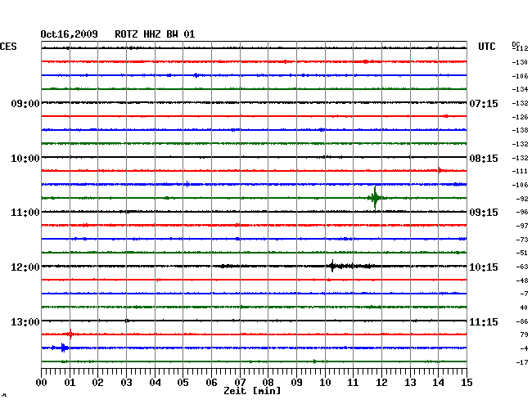The height and width of the screenshot is (404, 532).
Task: Select the station label ROTZ HHZ BW 01
Action: point(155,34)
